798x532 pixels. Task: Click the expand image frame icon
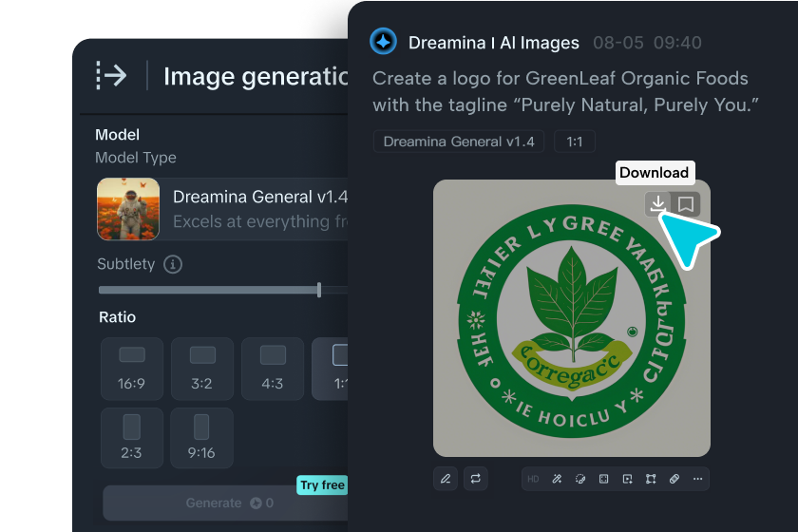click(x=603, y=479)
